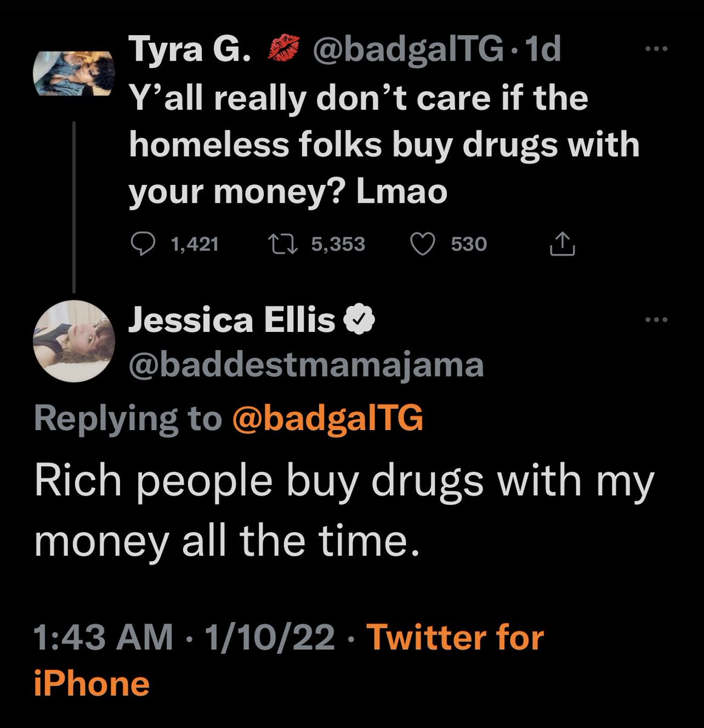This screenshot has width=704, height=728.
Task: Click the reply speech bubble icon on Tyra's tweet
Action: coord(142,244)
